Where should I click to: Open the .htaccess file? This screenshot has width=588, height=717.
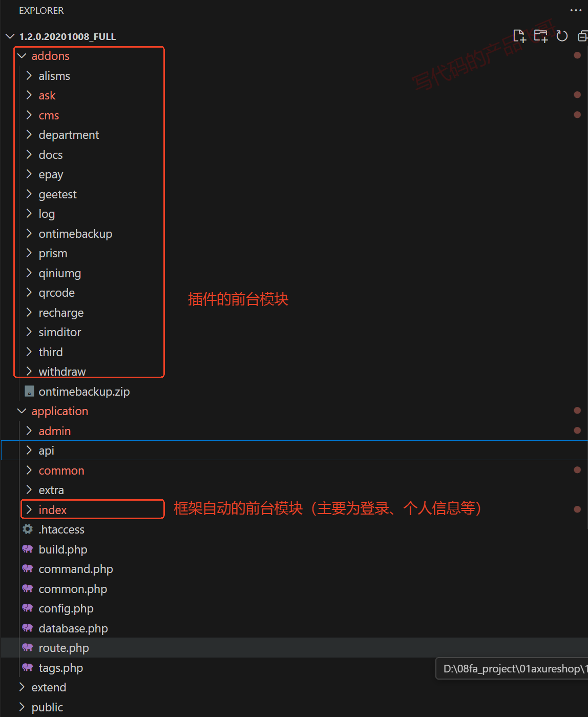point(61,529)
